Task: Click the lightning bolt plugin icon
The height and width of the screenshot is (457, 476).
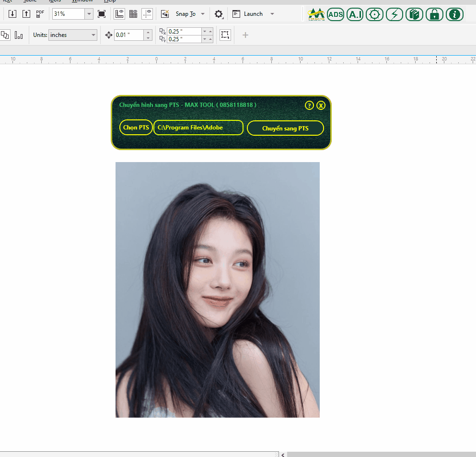Action: pyautogui.click(x=394, y=14)
